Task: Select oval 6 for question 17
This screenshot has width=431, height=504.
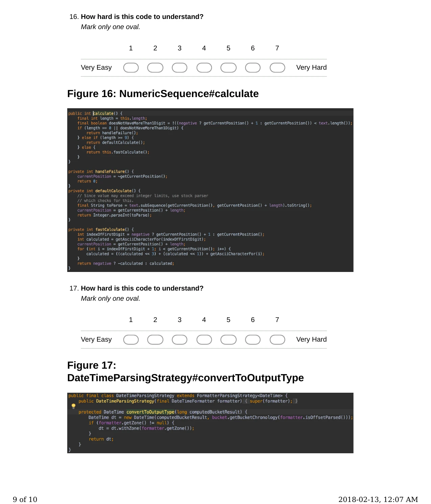Action: (253, 340)
